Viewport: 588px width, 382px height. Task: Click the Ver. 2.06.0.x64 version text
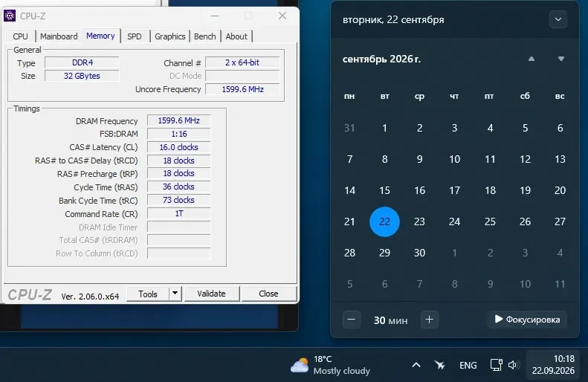pyautogui.click(x=90, y=297)
